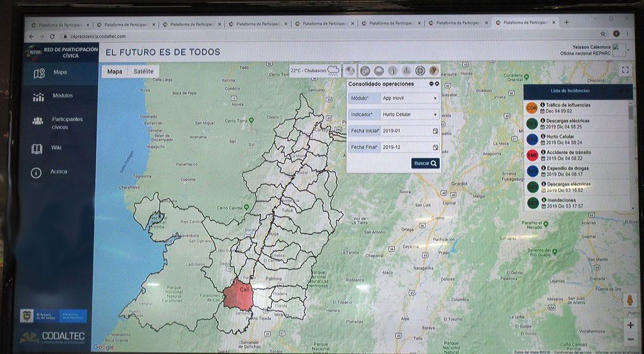Click the incident list scrollbar

click(631, 113)
